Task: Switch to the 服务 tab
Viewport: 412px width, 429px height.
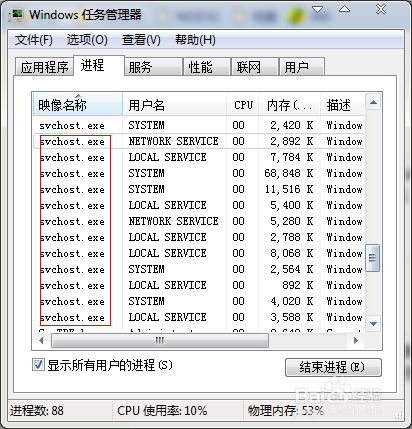Action: (x=153, y=67)
